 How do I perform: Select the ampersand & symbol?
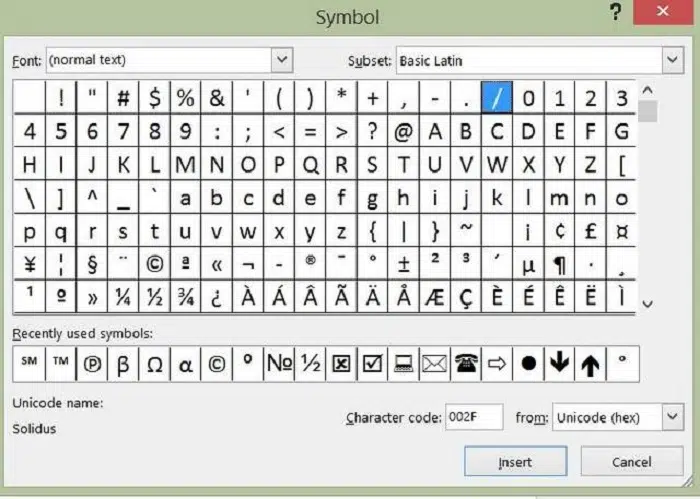tap(217, 97)
